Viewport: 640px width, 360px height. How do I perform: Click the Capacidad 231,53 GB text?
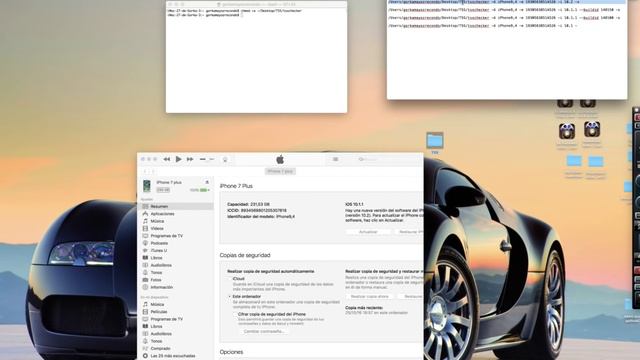pyautogui.click(x=248, y=204)
